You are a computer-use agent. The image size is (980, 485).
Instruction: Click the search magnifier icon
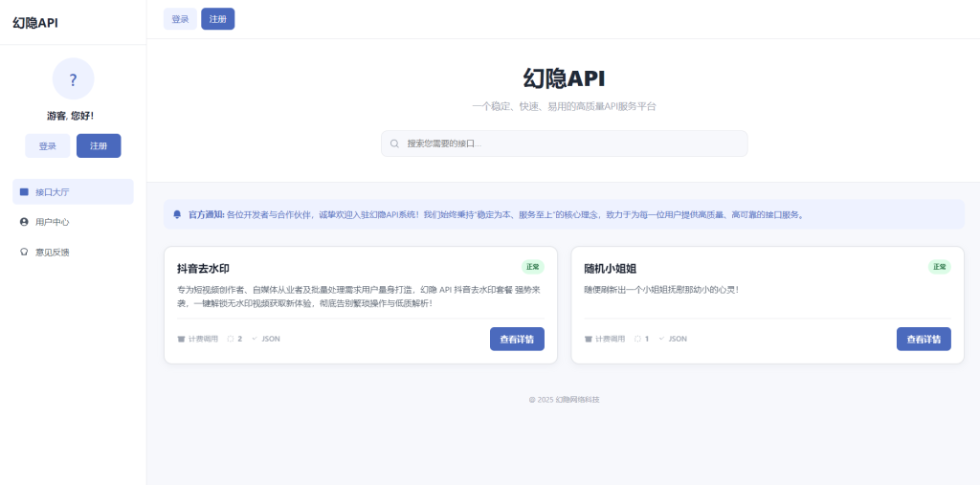[x=394, y=143]
